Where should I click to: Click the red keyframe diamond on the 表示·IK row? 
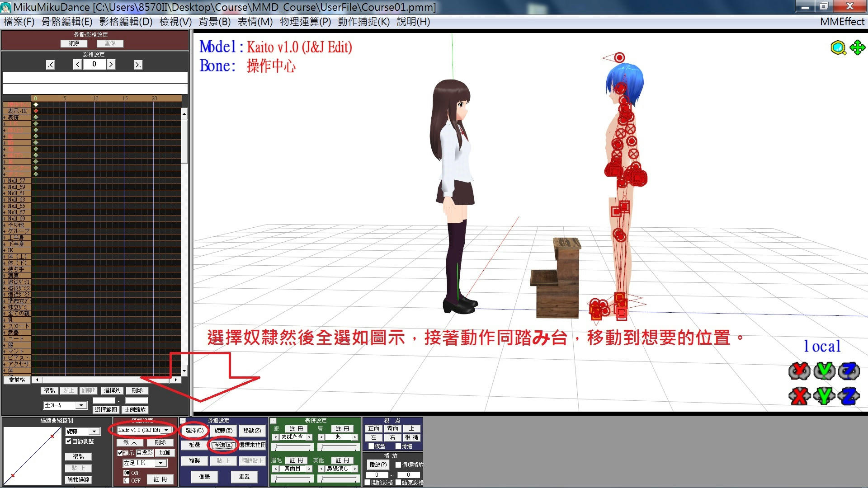coord(36,111)
